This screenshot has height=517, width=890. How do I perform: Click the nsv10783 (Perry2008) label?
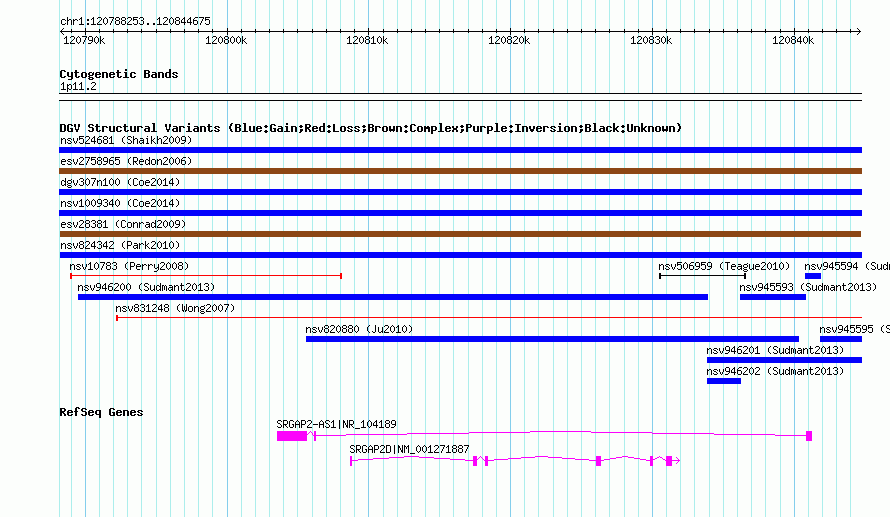click(x=129, y=266)
